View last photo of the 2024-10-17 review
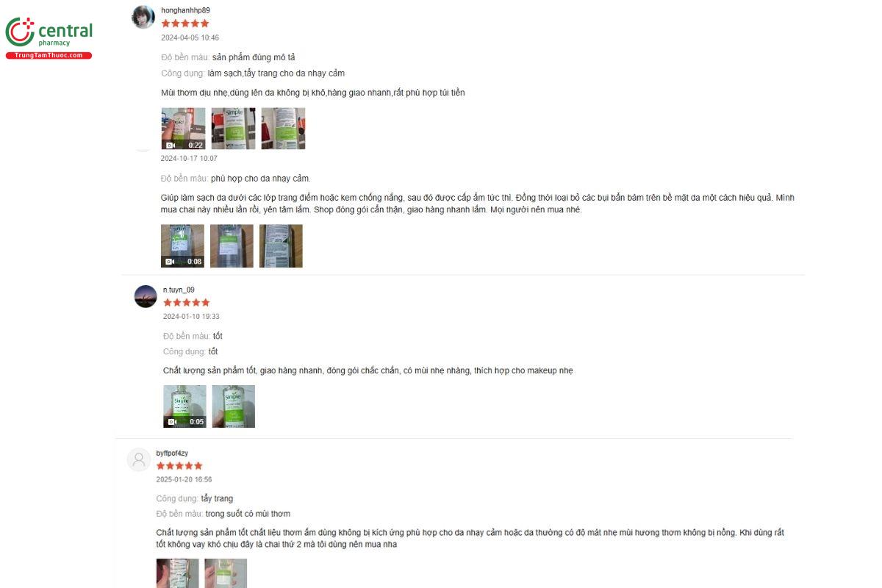Image resolution: width=882 pixels, height=588 pixels. [281, 245]
